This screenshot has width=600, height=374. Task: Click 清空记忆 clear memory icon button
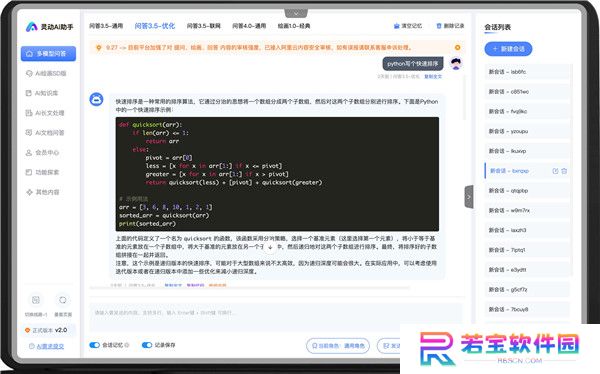click(408, 26)
